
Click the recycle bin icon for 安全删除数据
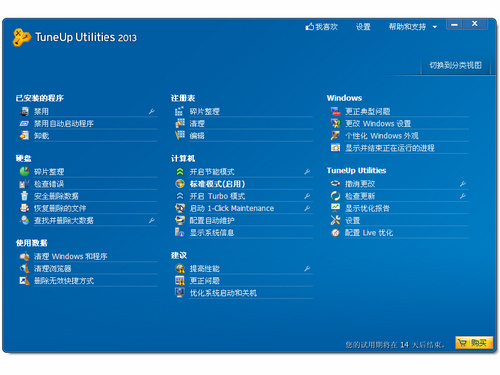pos(24,196)
